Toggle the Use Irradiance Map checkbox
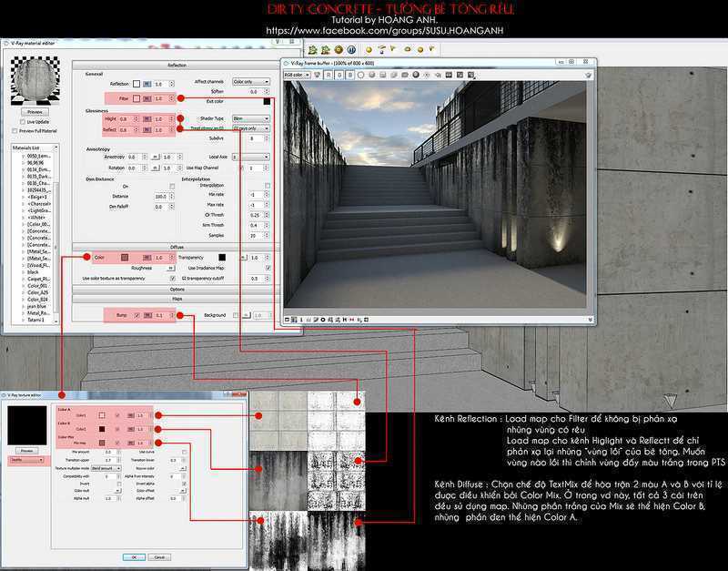728x571 pixels. [x=268, y=268]
